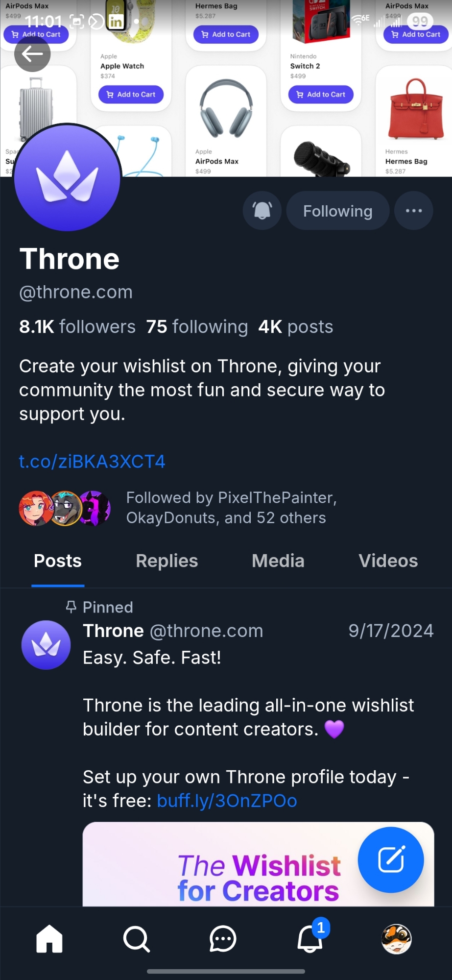
Task: Open Chat messages in bottom navigation
Action: tap(223, 939)
